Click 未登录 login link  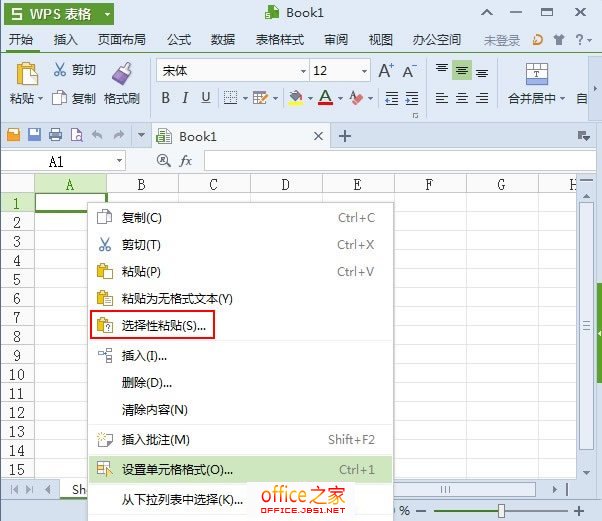click(501, 40)
